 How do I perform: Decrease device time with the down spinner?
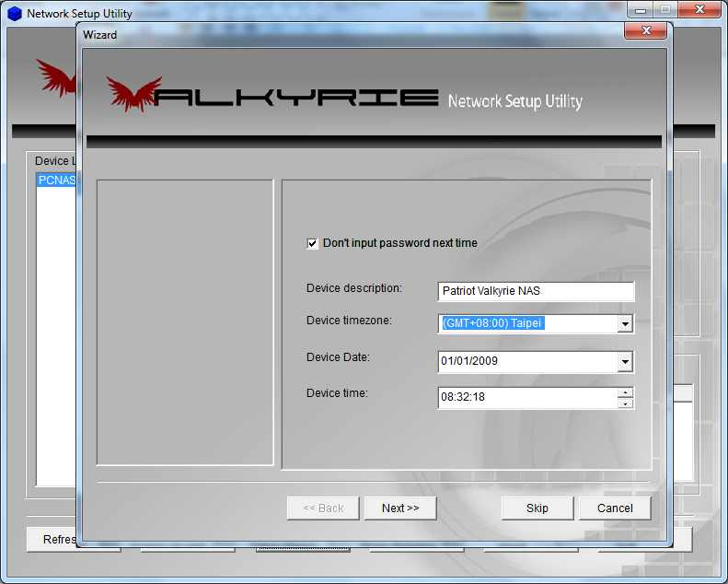coord(626,403)
